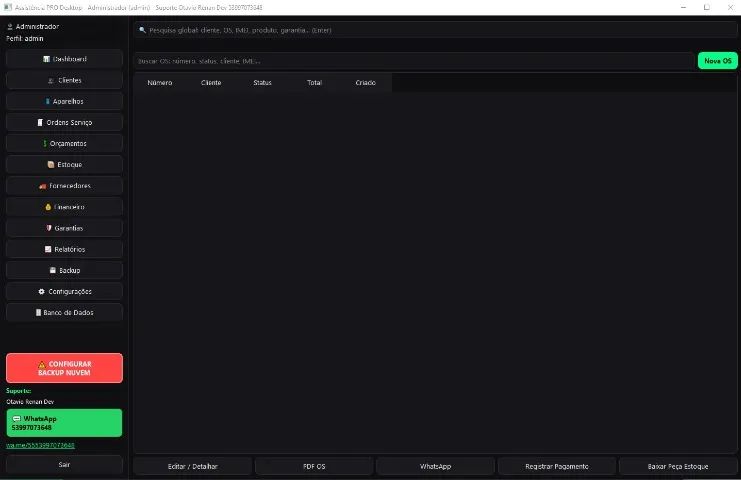Open Orçamentos from the sidebar
This screenshot has height=480, width=741.
point(64,144)
